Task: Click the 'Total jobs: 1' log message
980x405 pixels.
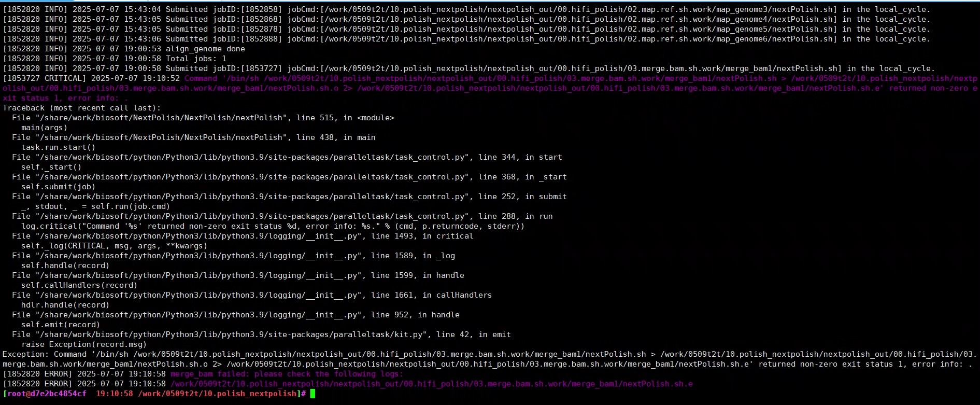Action: point(196,59)
